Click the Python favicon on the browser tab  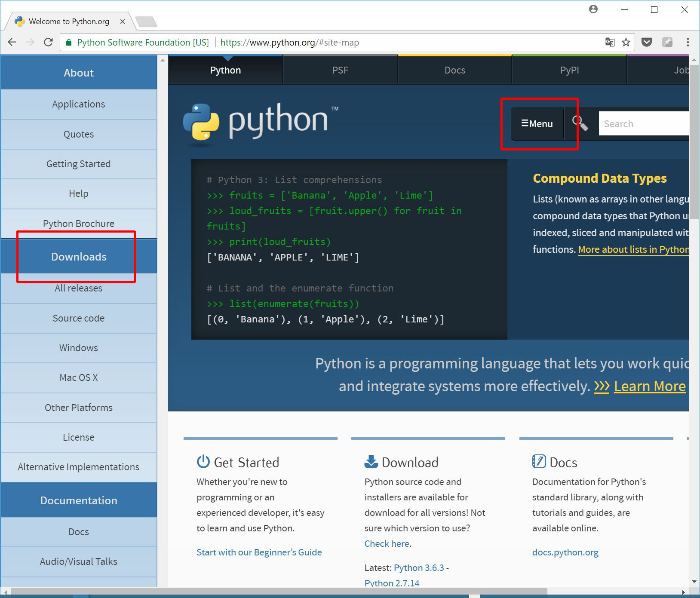19,21
